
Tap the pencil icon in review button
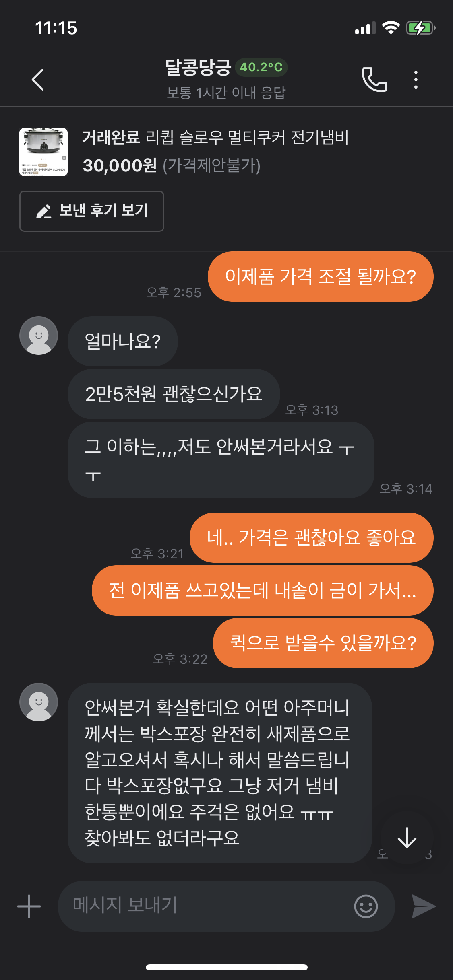[x=43, y=211]
